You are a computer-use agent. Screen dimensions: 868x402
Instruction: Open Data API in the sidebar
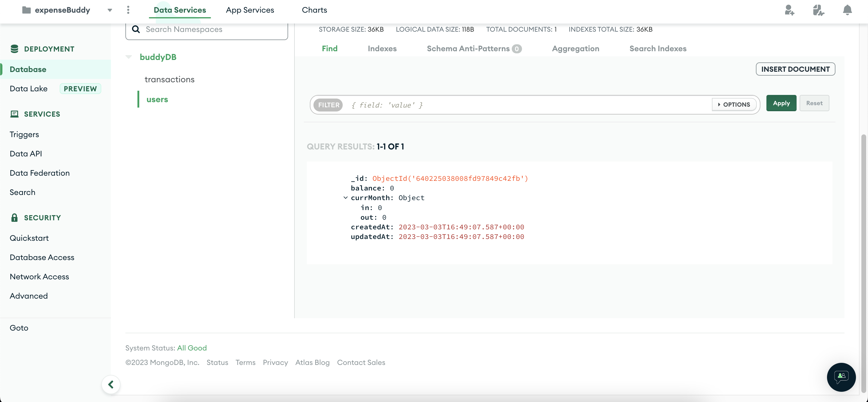26,153
